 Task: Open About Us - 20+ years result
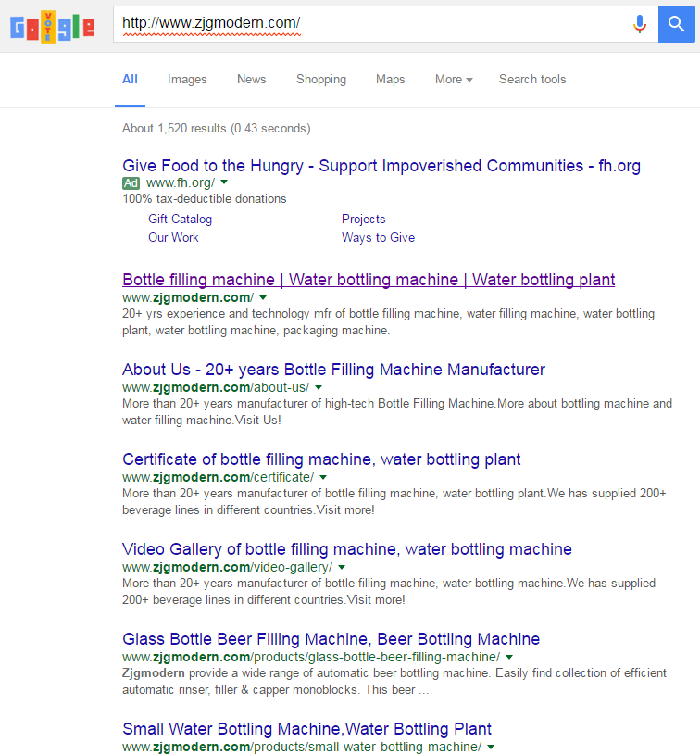[x=333, y=370]
